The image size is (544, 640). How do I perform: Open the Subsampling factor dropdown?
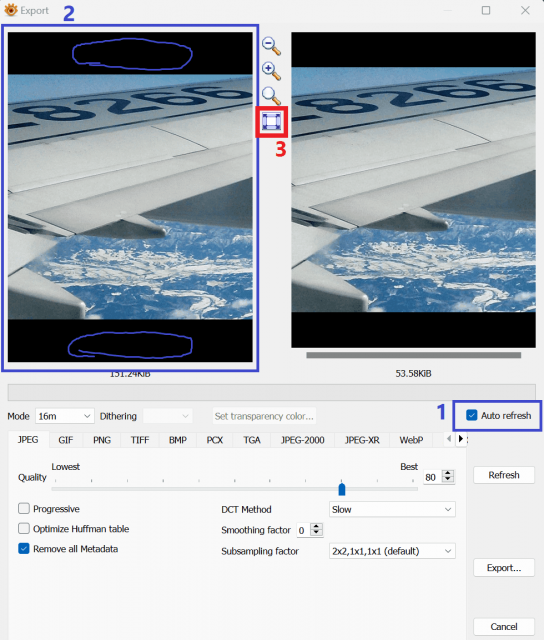392,551
